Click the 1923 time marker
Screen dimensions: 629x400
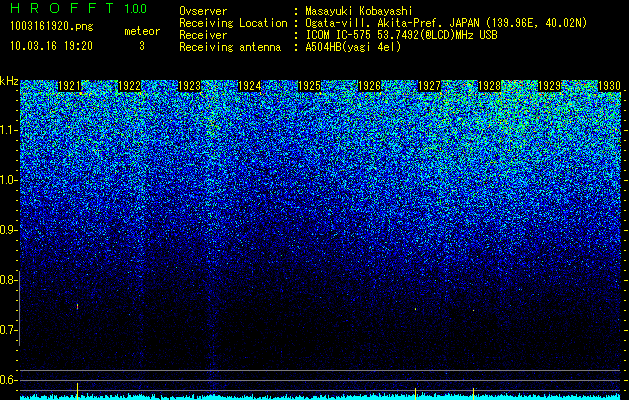(189, 86)
